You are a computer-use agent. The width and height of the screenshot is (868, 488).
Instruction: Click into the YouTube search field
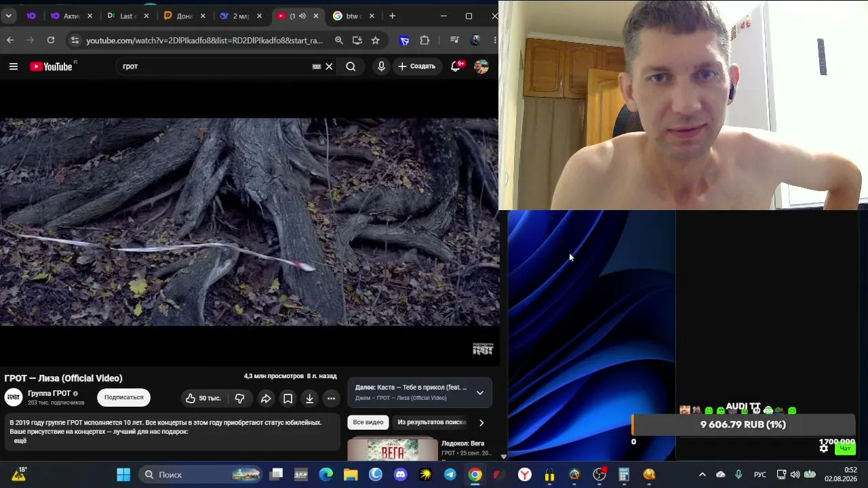(214, 66)
